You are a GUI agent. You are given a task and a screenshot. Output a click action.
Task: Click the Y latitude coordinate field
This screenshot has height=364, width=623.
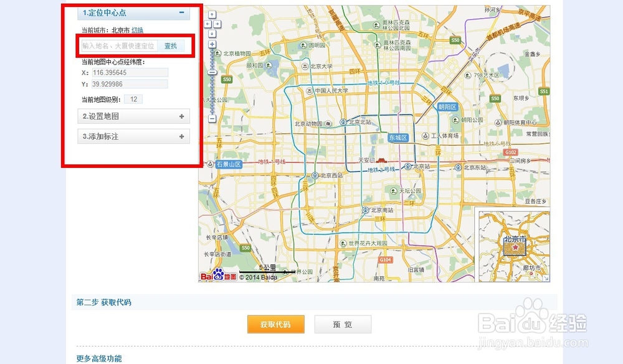(x=130, y=84)
